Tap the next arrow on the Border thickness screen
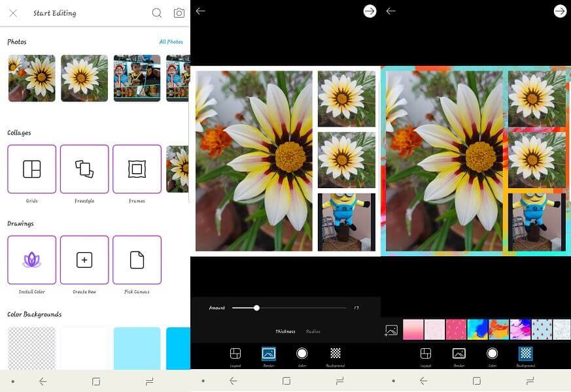Viewport: 571px width, 392px height. [x=370, y=11]
